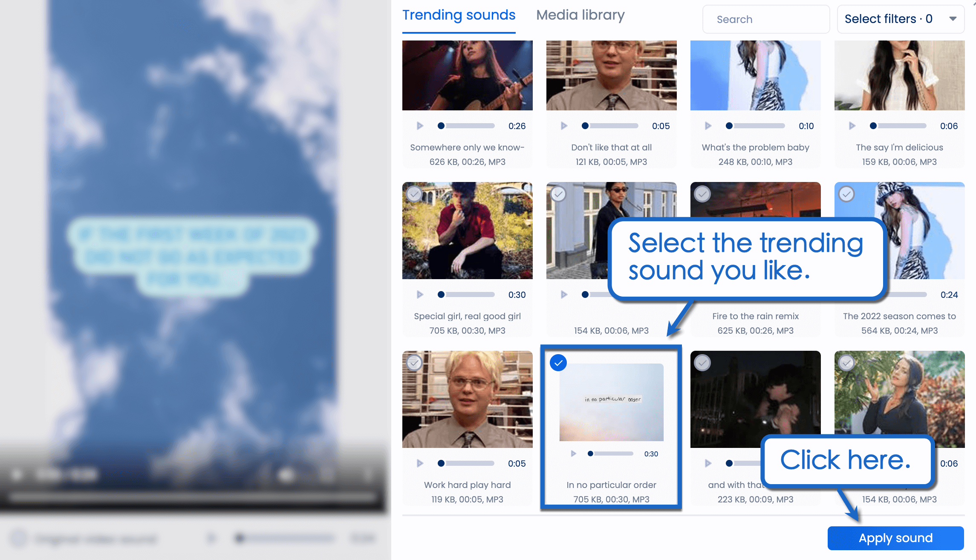Play the "The 2022 season comes to" sound
The height and width of the screenshot is (560, 976).
(x=852, y=294)
